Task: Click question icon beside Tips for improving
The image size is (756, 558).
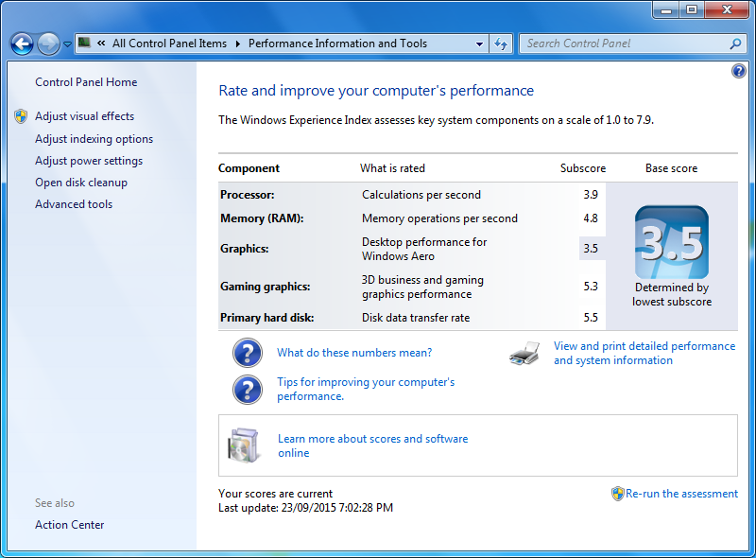Action: [248, 390]
